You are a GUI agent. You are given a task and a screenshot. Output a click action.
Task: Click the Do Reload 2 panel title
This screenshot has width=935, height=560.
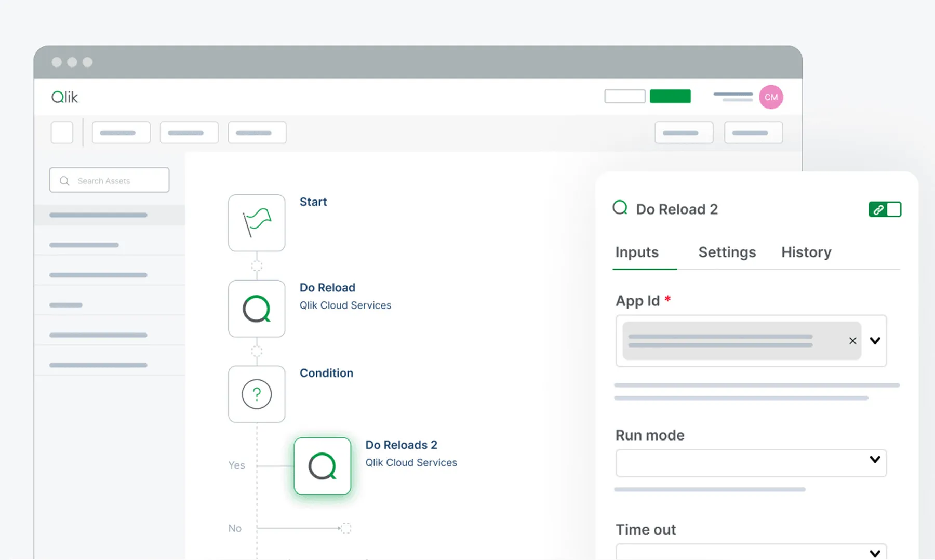[x=677, y=209]
